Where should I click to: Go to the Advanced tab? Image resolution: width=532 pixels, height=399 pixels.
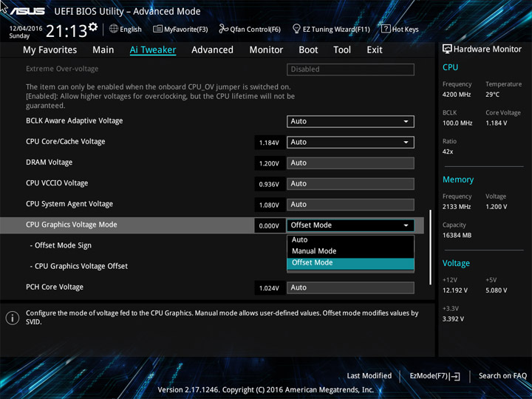(212, 50)
